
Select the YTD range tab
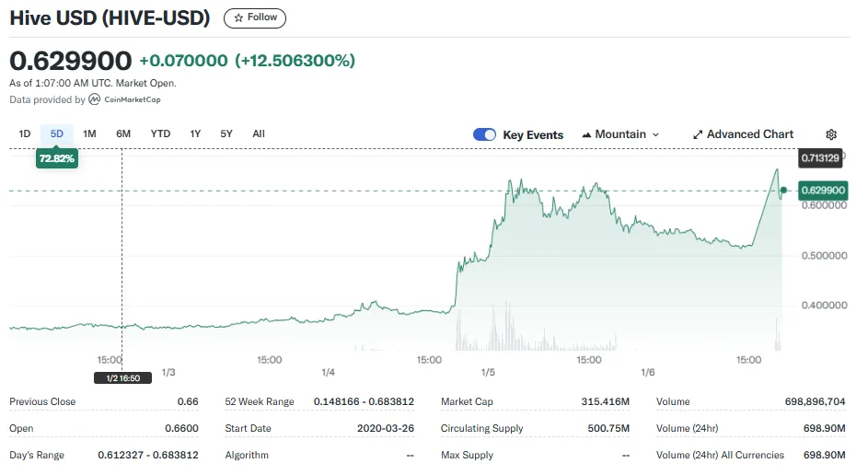(160, 134)
